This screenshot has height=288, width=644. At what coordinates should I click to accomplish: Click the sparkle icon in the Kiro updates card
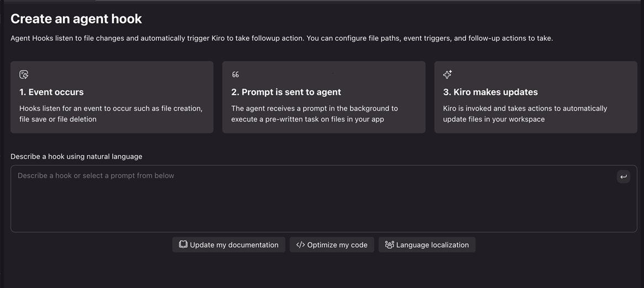[x=447, y=75]
